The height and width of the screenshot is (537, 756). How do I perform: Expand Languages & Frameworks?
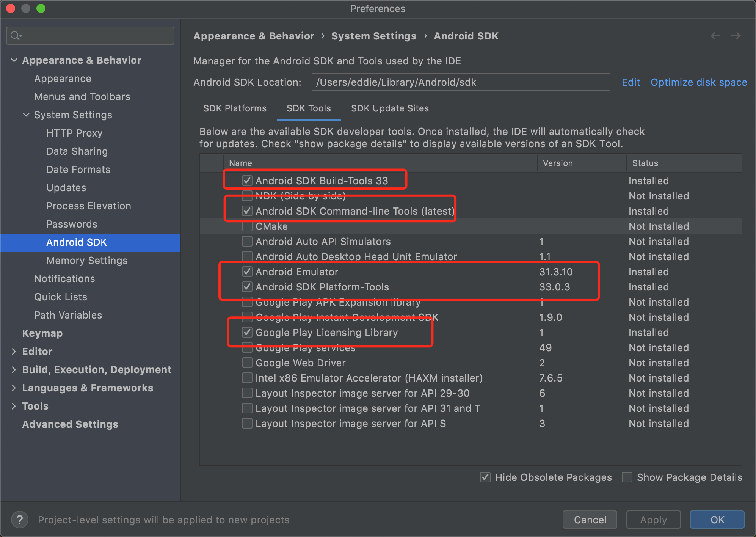14,388
